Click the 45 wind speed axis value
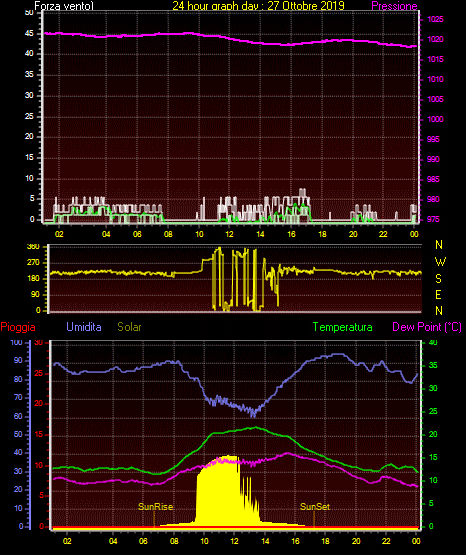This screenshot has height=555, width=466. [x=29, y=33]
